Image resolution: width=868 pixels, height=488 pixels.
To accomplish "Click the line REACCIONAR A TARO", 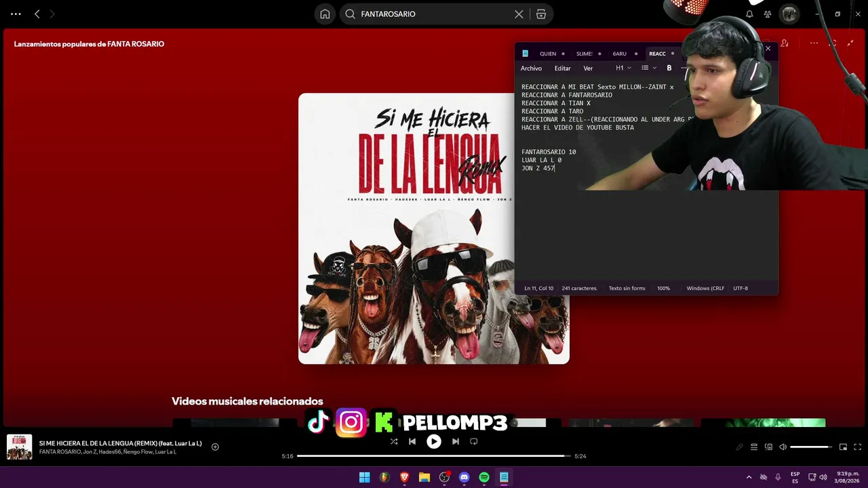I will (553, 111).
